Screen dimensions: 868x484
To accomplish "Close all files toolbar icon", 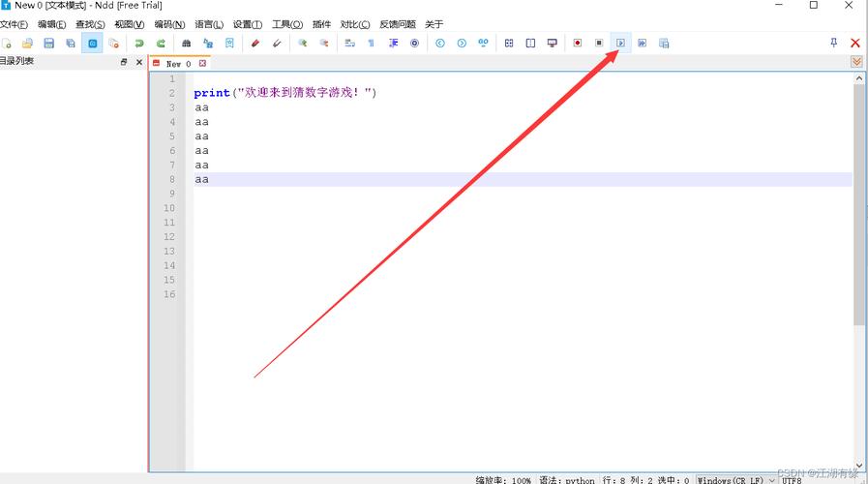I will point(114,44).
